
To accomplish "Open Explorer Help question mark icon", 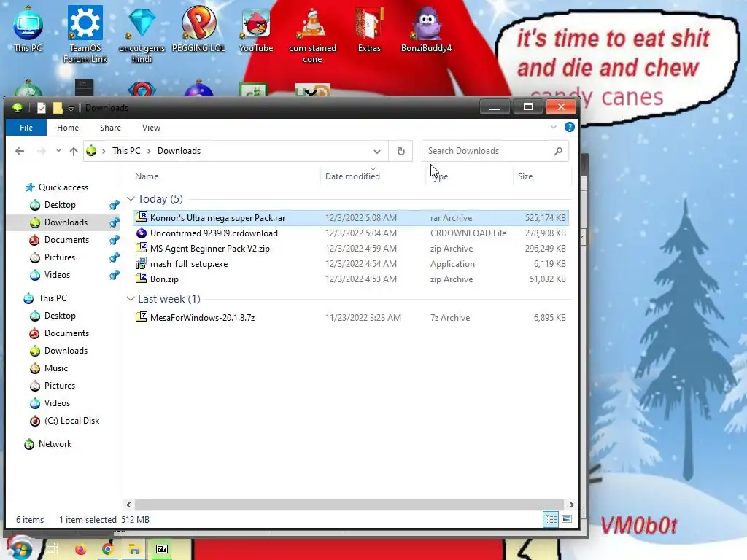I will click(569, 127).
